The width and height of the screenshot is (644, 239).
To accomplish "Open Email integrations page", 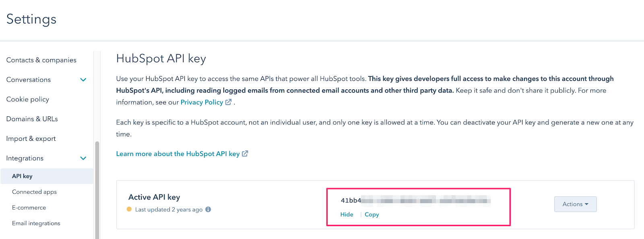I will pos(36,223).
